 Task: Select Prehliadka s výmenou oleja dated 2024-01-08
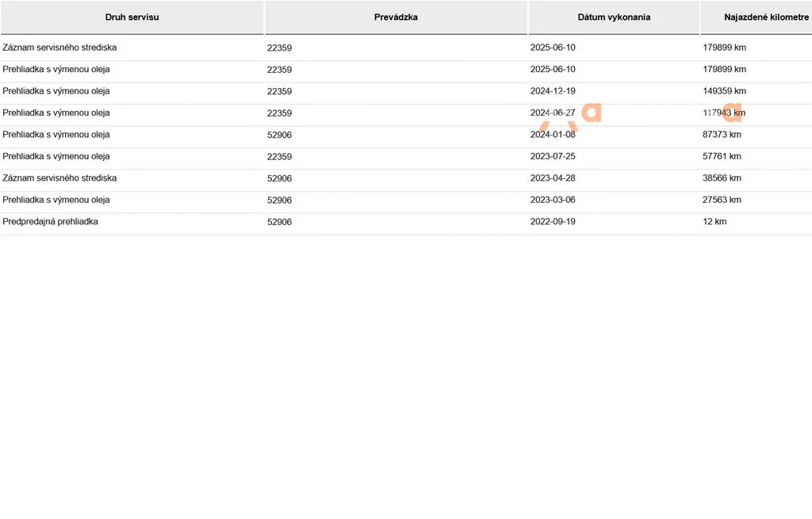click(56, 135)
